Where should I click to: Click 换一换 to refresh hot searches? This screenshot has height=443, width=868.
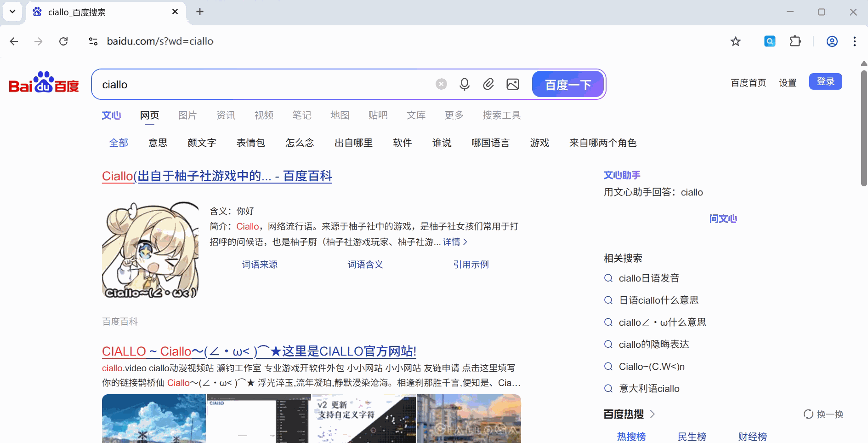pos(823,414)
